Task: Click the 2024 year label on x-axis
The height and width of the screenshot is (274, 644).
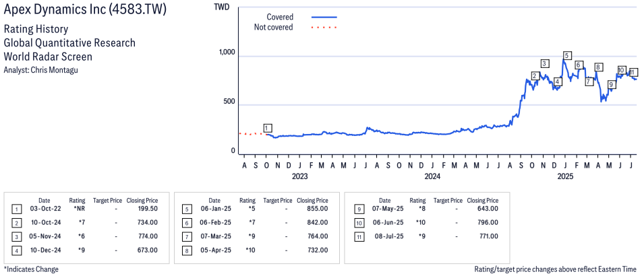Action: tap(432, 176)
